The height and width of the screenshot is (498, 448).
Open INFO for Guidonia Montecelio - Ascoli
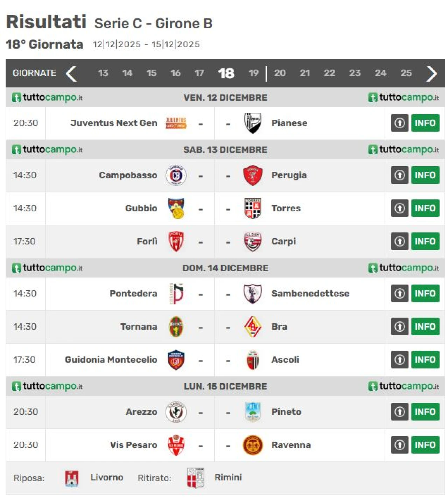point(425,360)
